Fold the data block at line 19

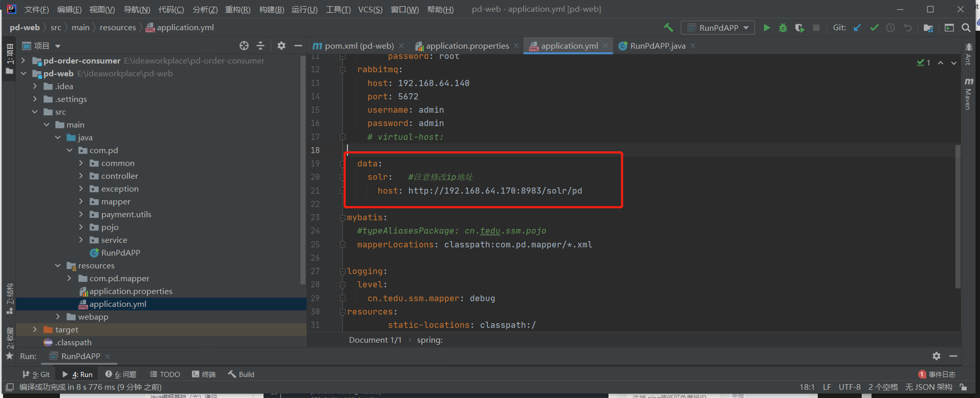[x=342, y=164]
